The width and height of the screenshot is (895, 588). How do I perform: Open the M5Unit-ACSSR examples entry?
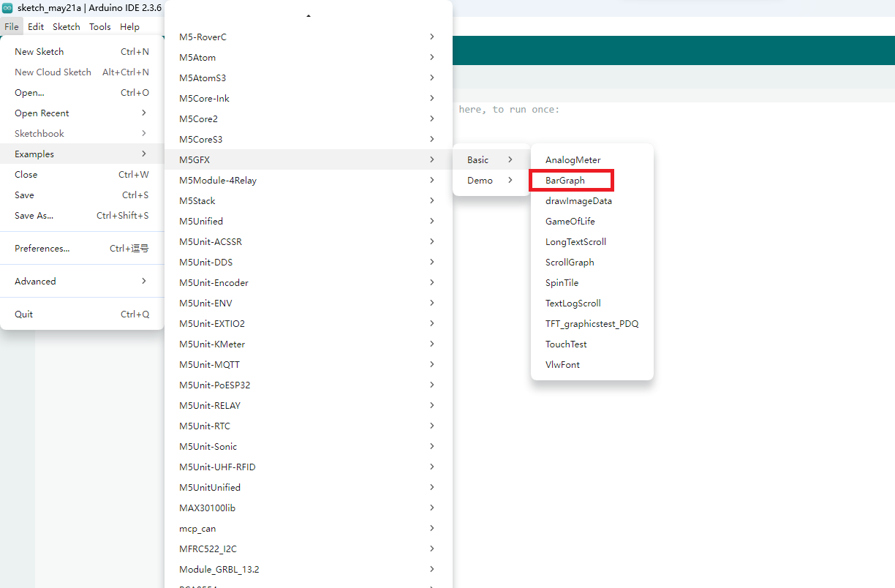click(x=309, y=242)
